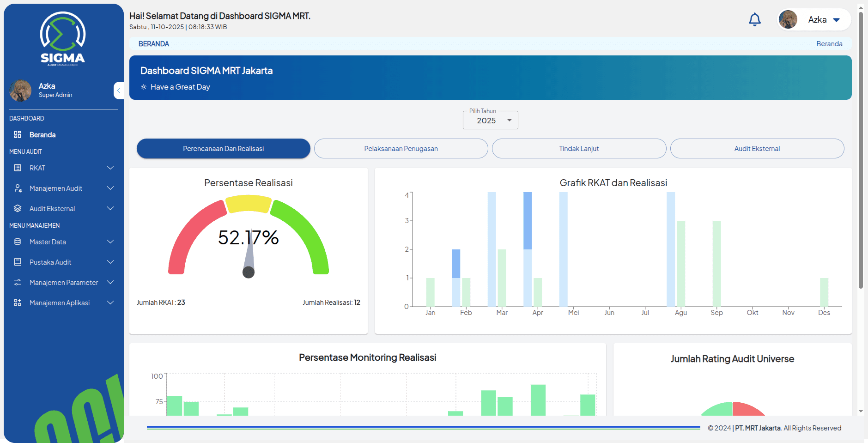Click the Manajemen Parameter sliders icon

[18, 282]
